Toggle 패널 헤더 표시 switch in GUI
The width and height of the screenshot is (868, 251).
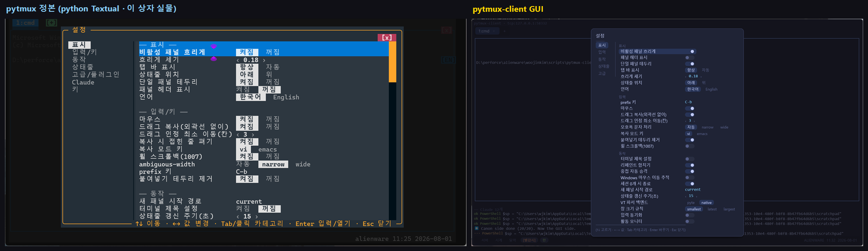pyautogui.click(x=690, y=58)
